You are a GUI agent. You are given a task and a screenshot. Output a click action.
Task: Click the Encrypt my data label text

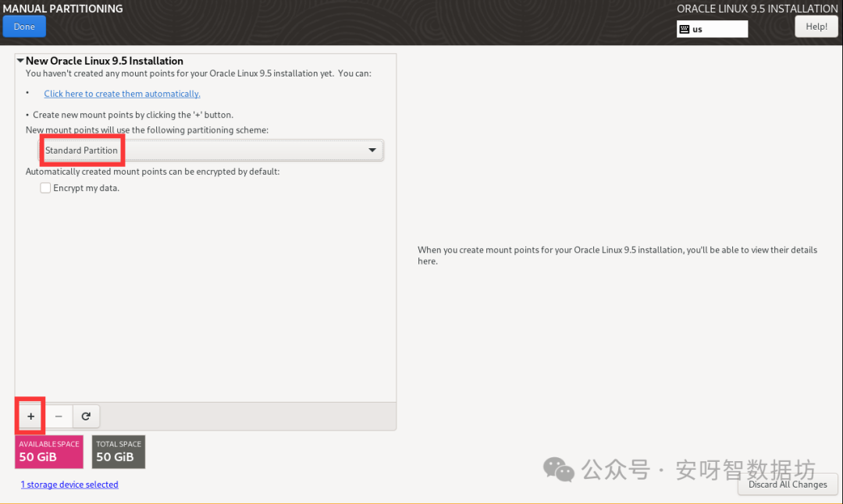[x=86, y=188]
